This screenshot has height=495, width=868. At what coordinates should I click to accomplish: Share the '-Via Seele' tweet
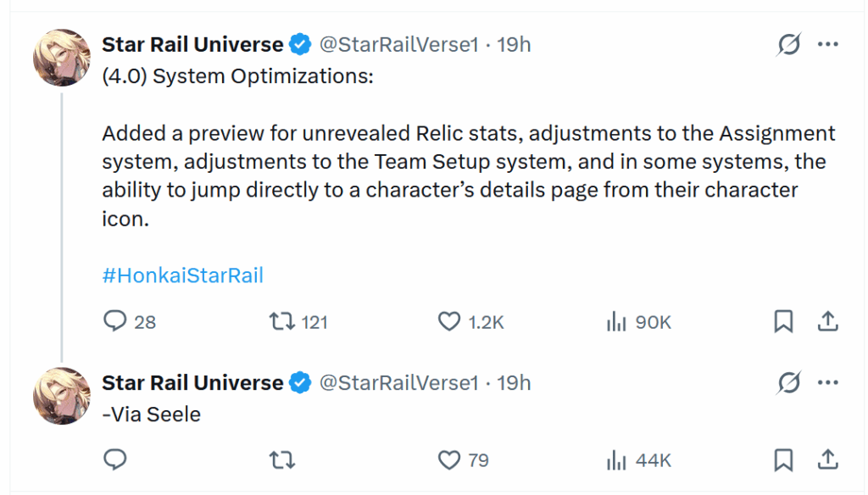pos(828,459)
